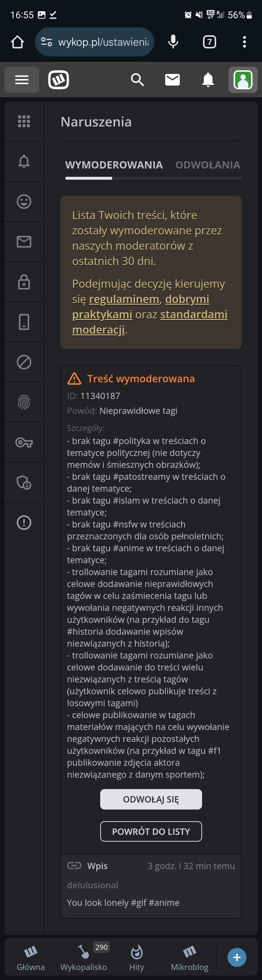Open blocked items sidebar icon

point(24,362)
